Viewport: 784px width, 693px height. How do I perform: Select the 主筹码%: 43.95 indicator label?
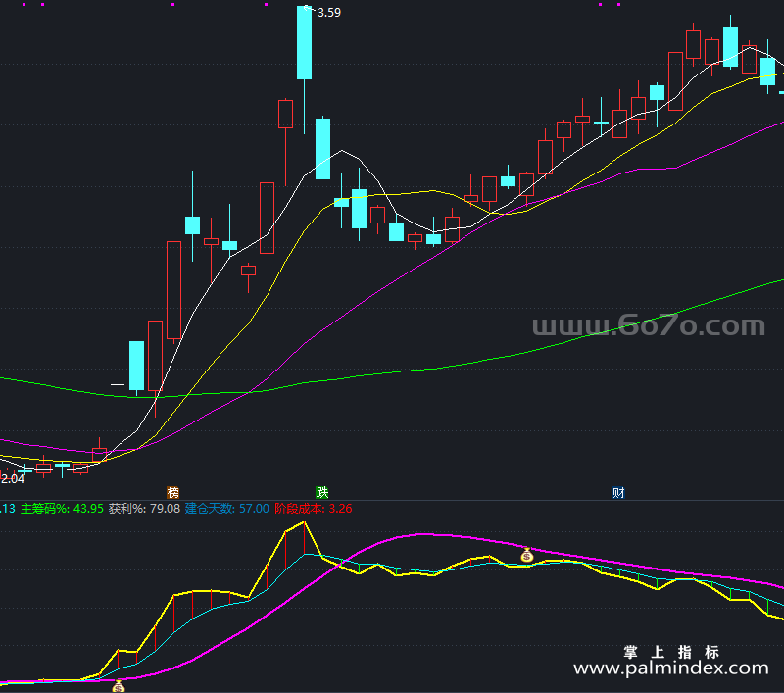click(x=62, y=509)
